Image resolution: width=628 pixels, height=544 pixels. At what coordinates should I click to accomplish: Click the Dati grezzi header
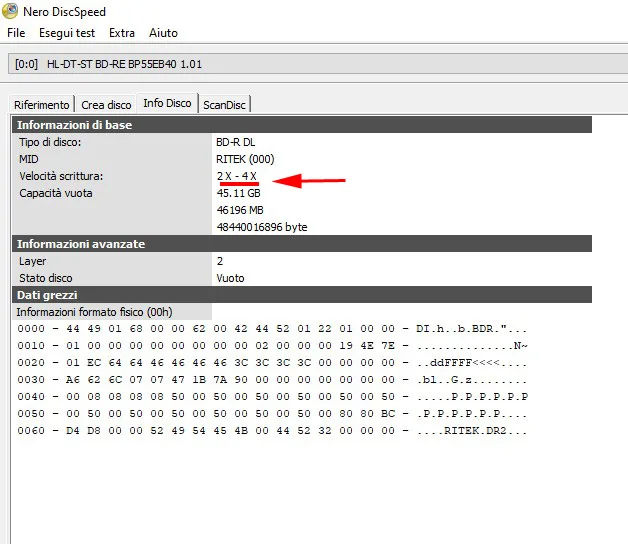[302, 295]
